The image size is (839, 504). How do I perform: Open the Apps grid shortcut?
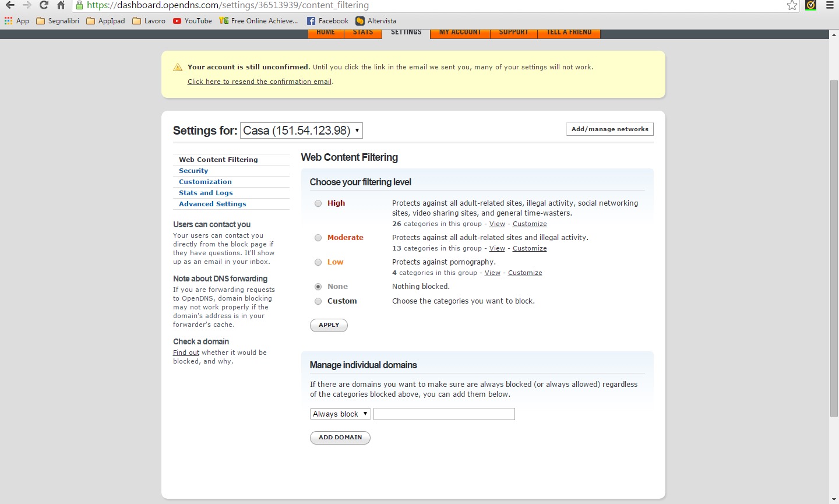pos(16,21)
